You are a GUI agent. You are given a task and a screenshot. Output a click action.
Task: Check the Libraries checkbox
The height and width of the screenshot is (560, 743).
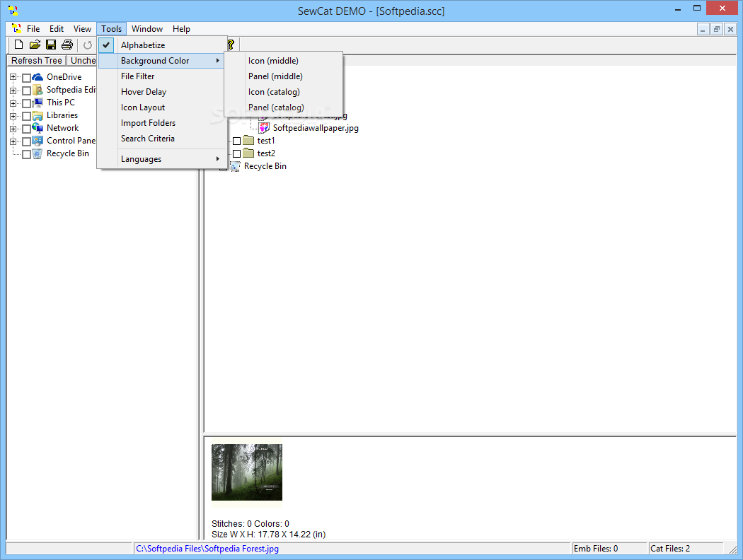[27, 116]
